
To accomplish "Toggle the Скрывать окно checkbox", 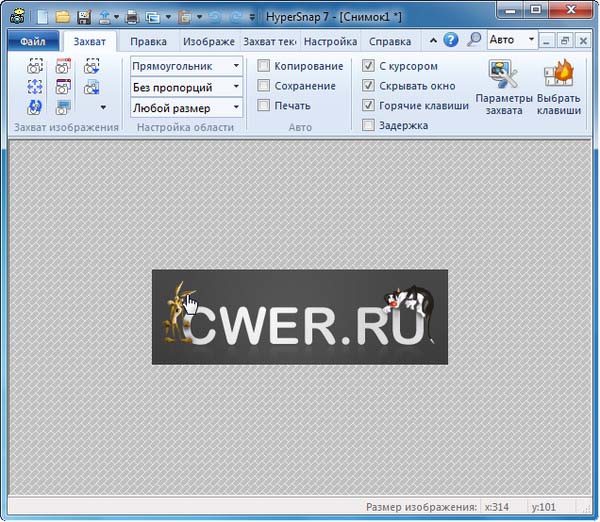I will [x=368, y=86].
